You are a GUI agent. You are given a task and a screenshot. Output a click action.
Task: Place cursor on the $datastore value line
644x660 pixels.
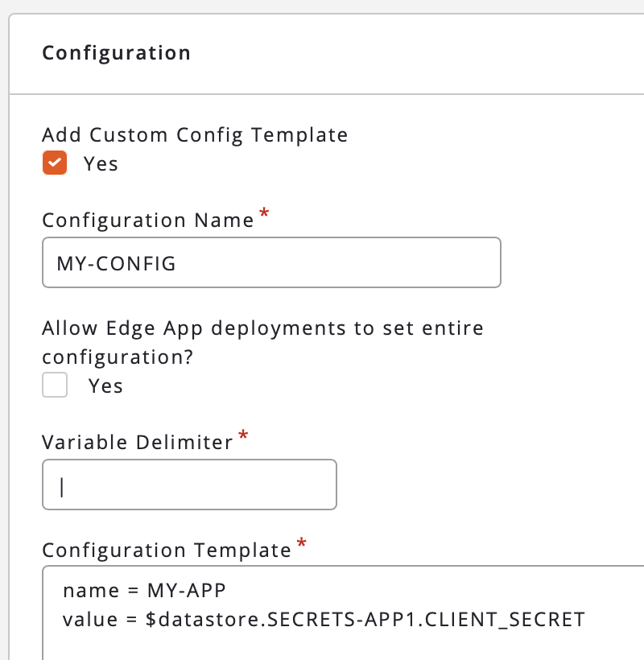pyautogui.click(x=322, y=620)
